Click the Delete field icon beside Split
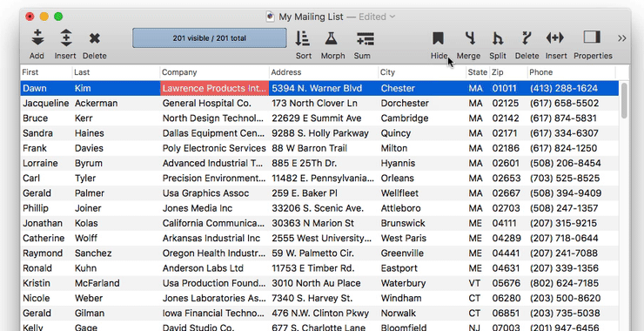 click(x=527, y=38)
